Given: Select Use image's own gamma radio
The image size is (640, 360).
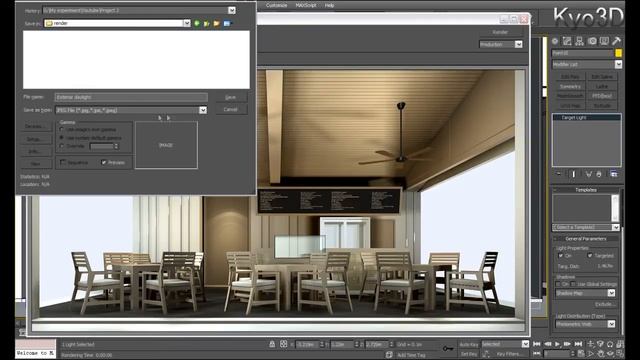Looking at the screenshot, I should click(62, 129).
